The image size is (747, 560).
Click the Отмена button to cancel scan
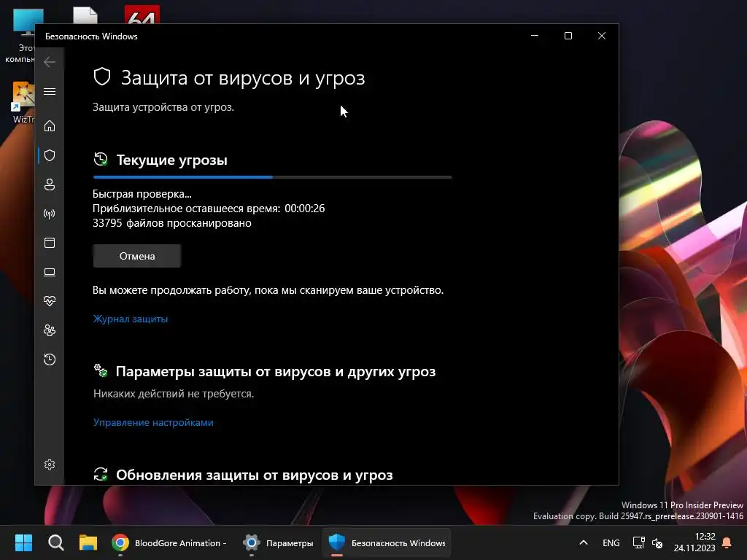tap(137, 256)
